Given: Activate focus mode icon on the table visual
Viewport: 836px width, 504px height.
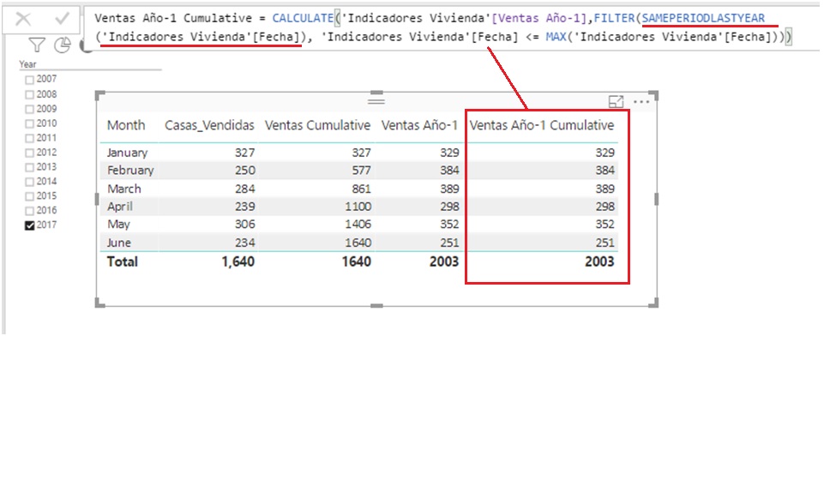Looking at the screenshot, I should (616, 101).
